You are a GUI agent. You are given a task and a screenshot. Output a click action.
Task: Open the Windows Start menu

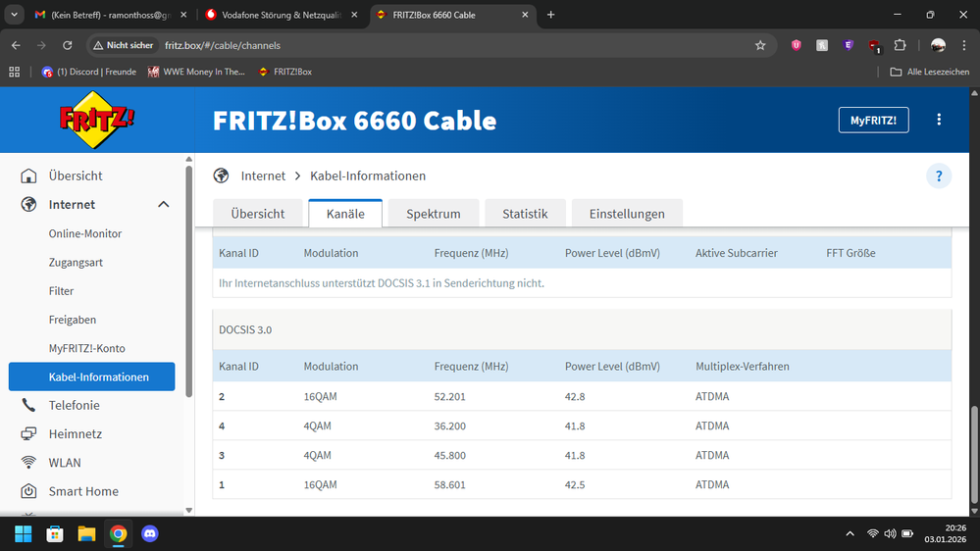pos(24,533)
